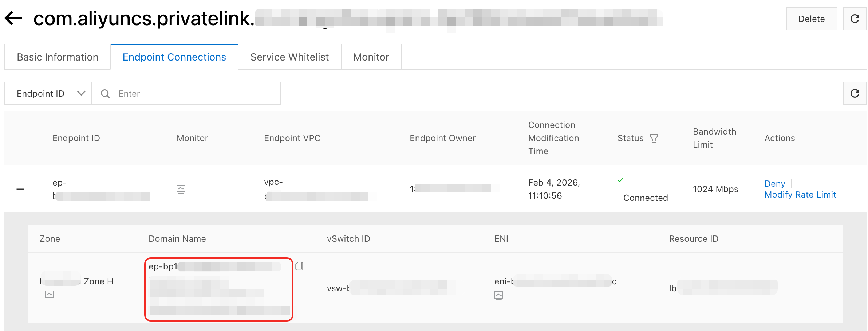Filter the Status column
This screenshot has width=868, height=331.
click(x=654, y=139)
